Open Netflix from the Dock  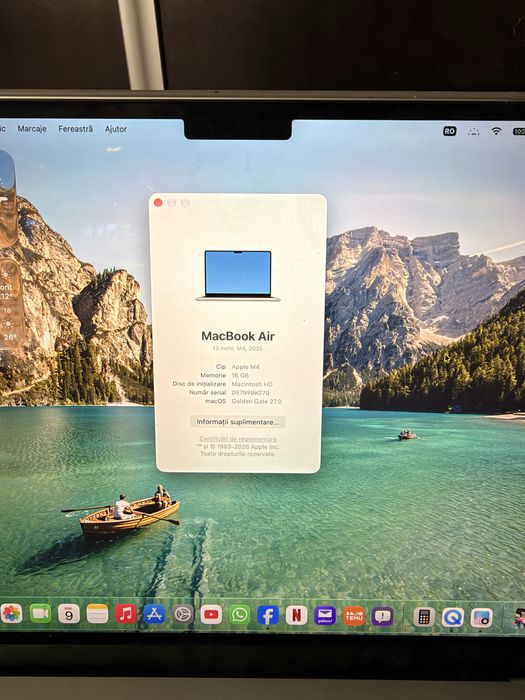coord(296,616)
